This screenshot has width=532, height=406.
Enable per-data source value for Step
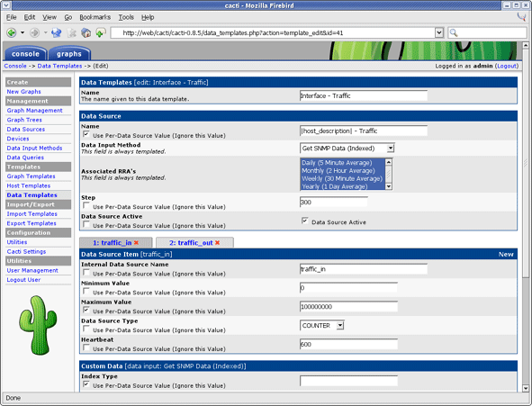[86, 205]
